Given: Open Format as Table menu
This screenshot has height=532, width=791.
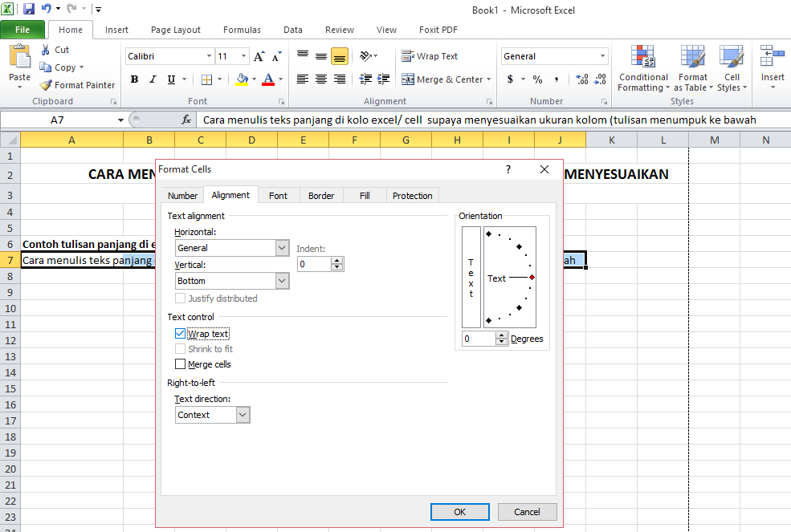Looking at the screenshot, I should 693,69.
